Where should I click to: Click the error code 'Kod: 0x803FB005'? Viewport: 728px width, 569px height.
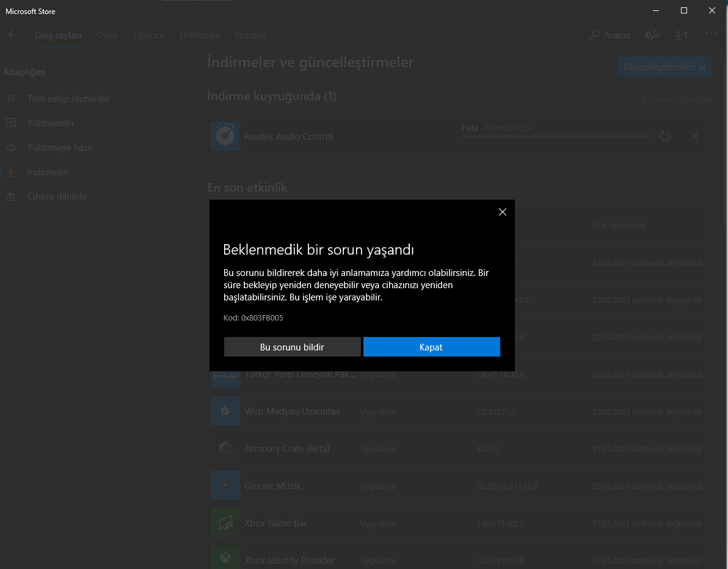tap(253, 318)
